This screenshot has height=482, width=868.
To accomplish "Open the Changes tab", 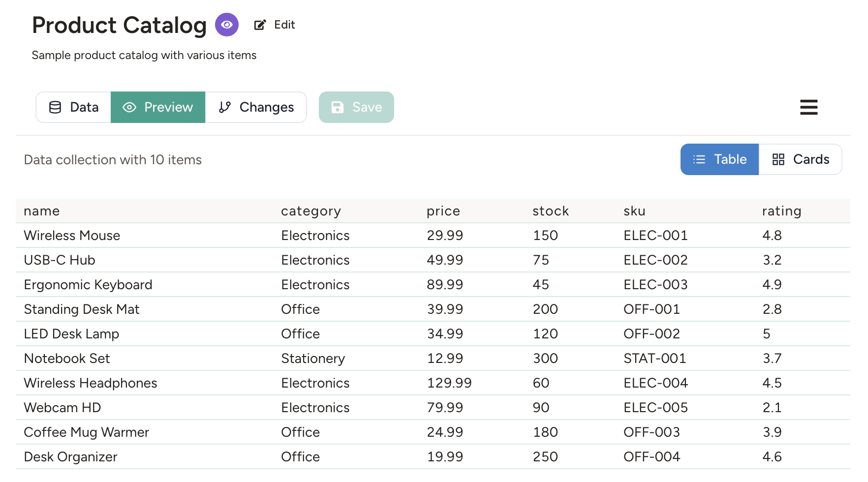I will (256, 107).
